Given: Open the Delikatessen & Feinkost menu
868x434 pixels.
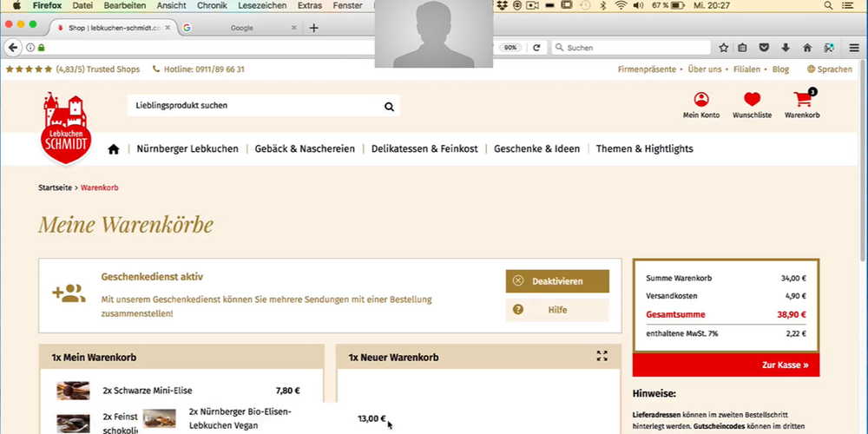Looking at the screenshot, I should 424,149.
